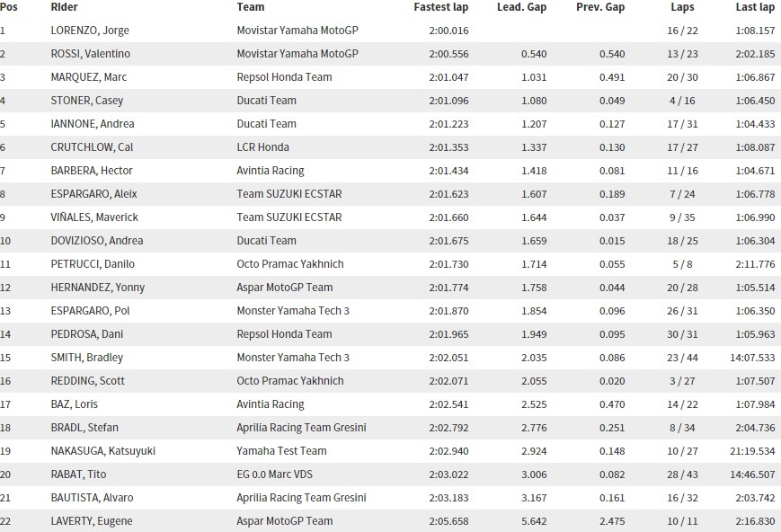Image resolution: width=781 pixels, height=532 pixels.
Task: Click the Lead. Gap column header
Action: [521, 7]
